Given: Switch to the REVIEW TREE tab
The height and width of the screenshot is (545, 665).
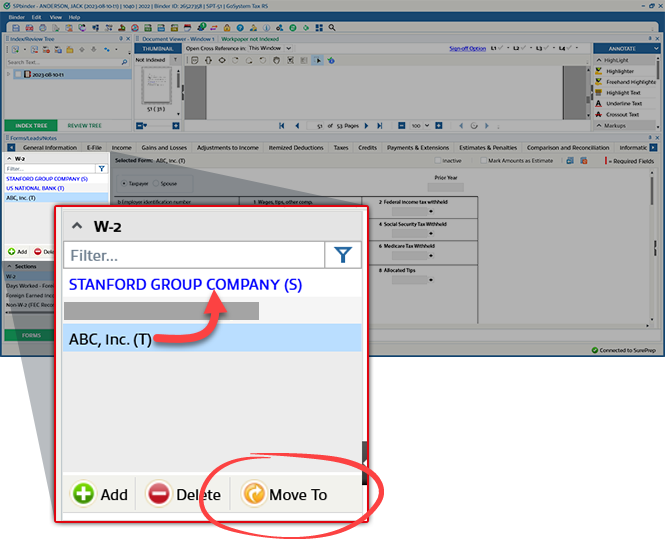Looking at the screenshot, I should 84,126.
